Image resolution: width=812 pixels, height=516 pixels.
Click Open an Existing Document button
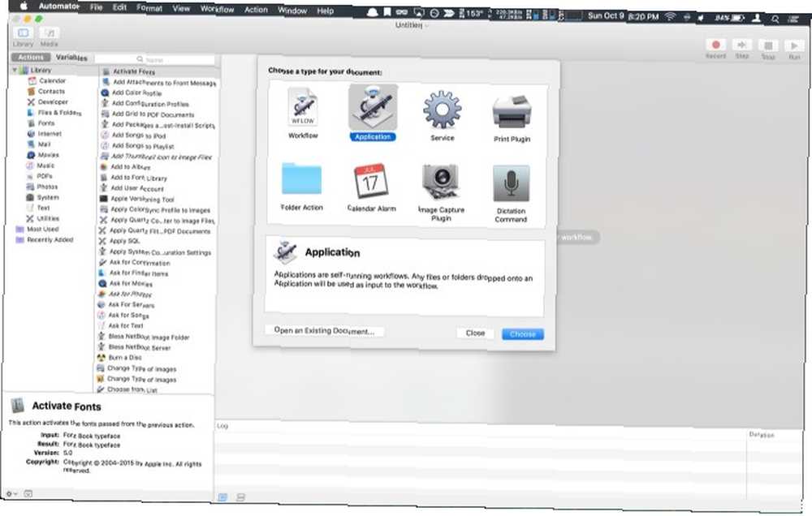(x=324, y=331)
